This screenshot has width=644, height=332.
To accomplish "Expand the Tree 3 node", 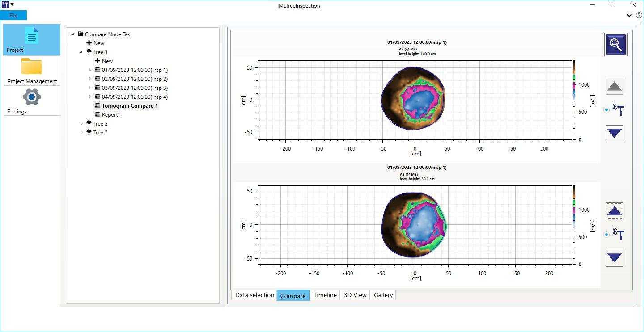I will click(81, 133).
